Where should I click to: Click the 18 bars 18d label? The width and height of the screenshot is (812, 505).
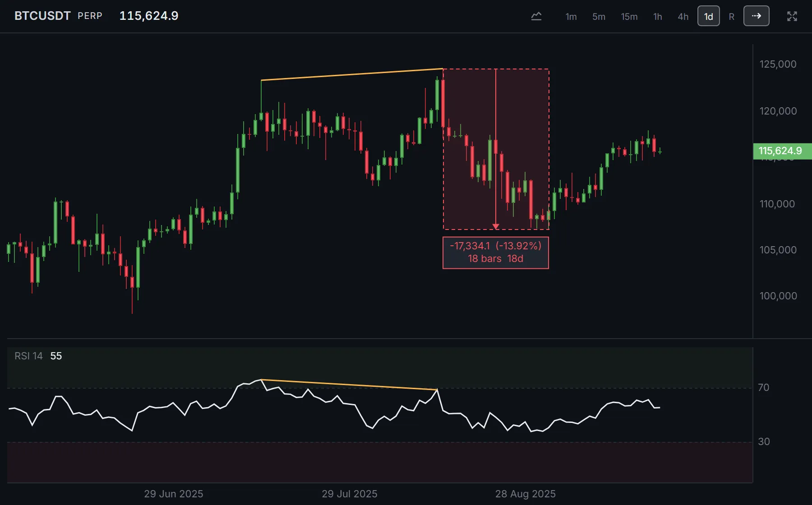coord(496,258)
